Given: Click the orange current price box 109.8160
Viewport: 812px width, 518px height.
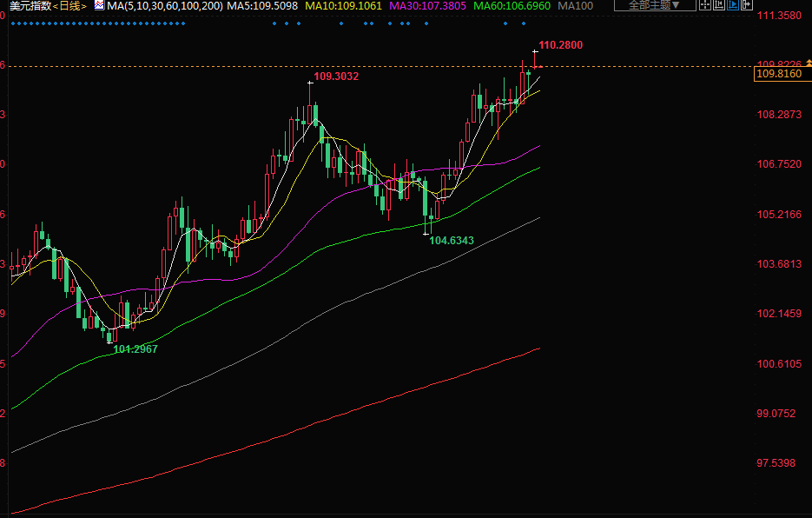Looking at the screenshot, I should coord(778,76).
